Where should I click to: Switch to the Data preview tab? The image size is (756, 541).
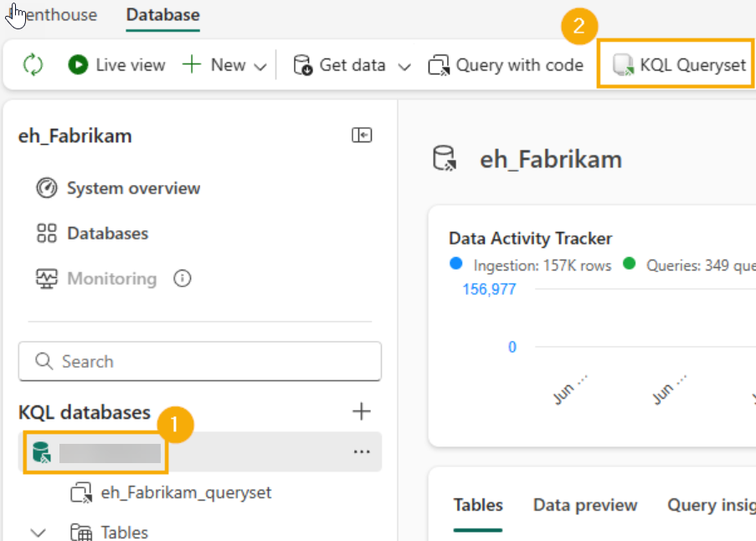click(585, 505)
